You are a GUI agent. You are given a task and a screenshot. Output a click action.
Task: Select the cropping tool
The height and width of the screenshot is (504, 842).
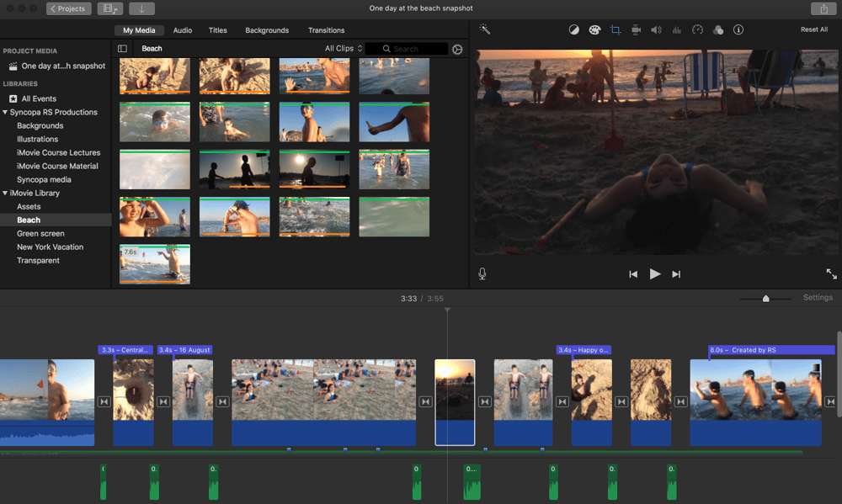click(616, 30)
